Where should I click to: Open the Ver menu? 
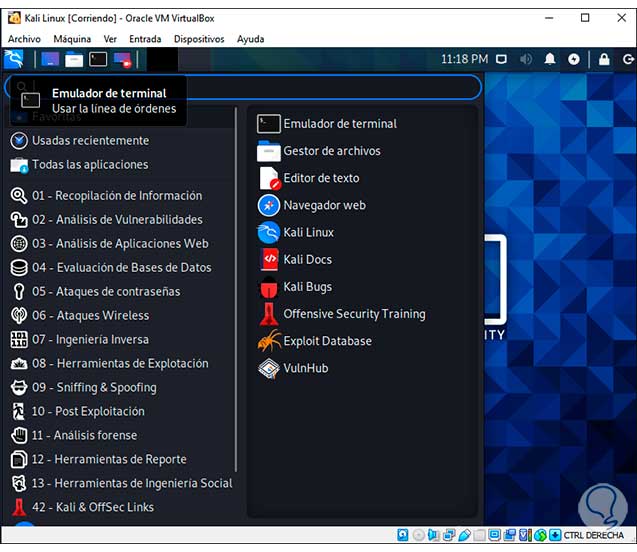(110, 39)
